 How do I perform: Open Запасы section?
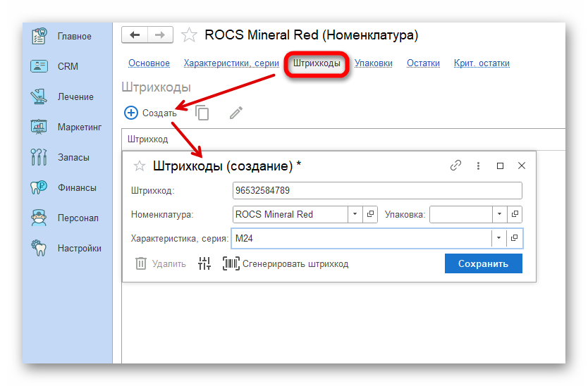[x=60, y=157]
